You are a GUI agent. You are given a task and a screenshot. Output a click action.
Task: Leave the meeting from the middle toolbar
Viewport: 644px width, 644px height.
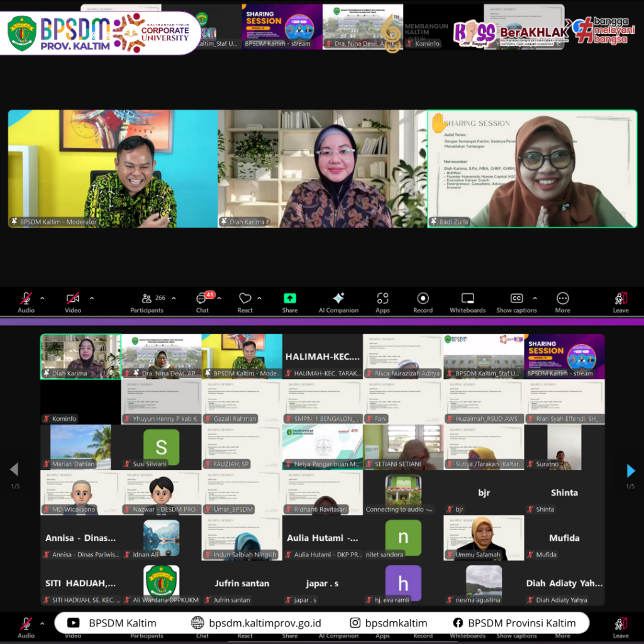[621, 302]
